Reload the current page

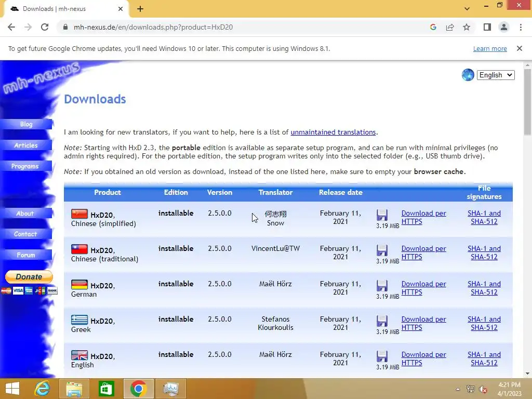[45, 27]
